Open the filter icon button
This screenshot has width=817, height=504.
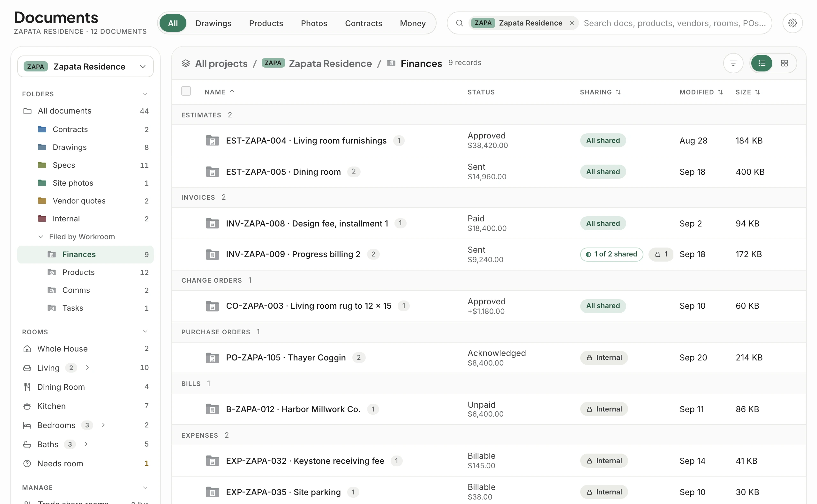733,63
